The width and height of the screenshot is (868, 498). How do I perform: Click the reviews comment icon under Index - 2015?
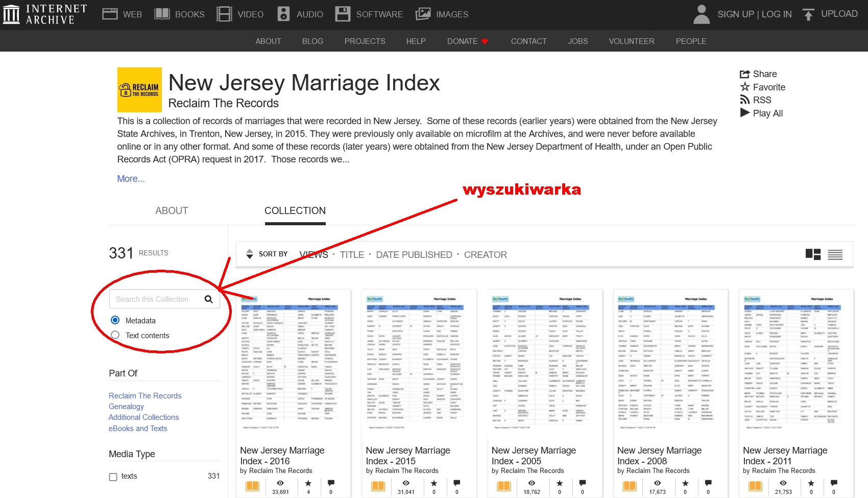[456, 483]
